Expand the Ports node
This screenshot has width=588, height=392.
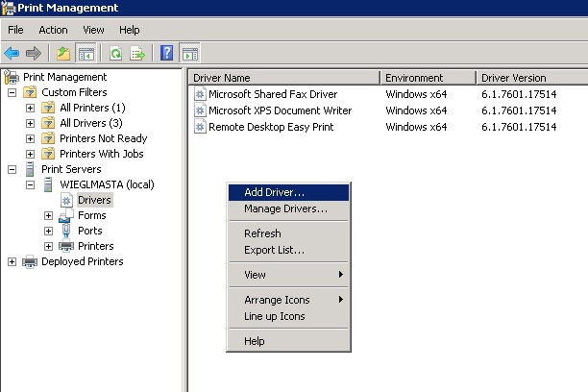tap(48, 231)
